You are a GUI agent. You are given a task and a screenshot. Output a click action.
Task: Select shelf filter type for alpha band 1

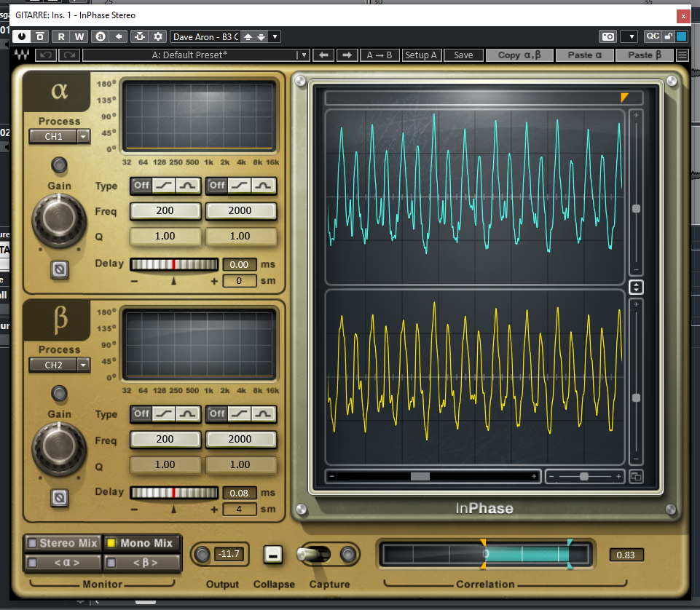click(x=164, y=186)
